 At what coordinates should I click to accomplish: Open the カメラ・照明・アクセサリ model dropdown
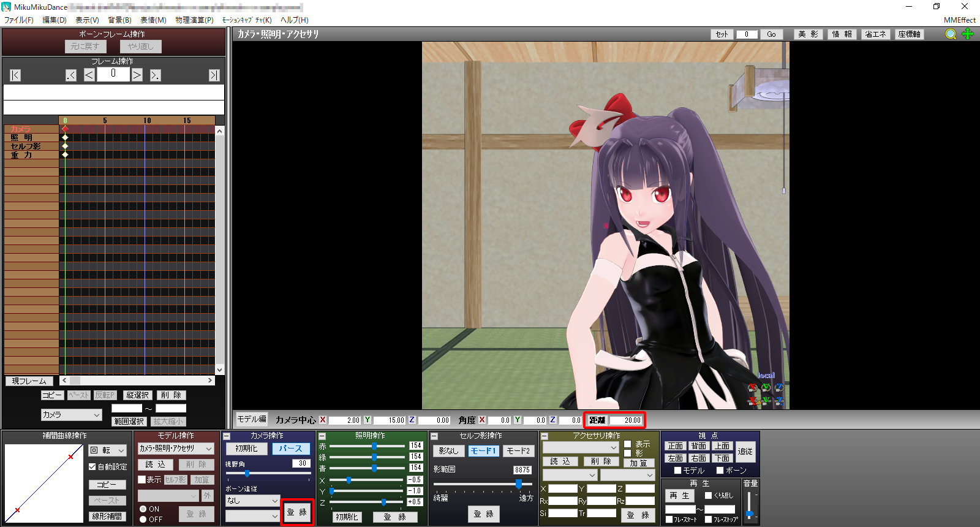(176, 449)
